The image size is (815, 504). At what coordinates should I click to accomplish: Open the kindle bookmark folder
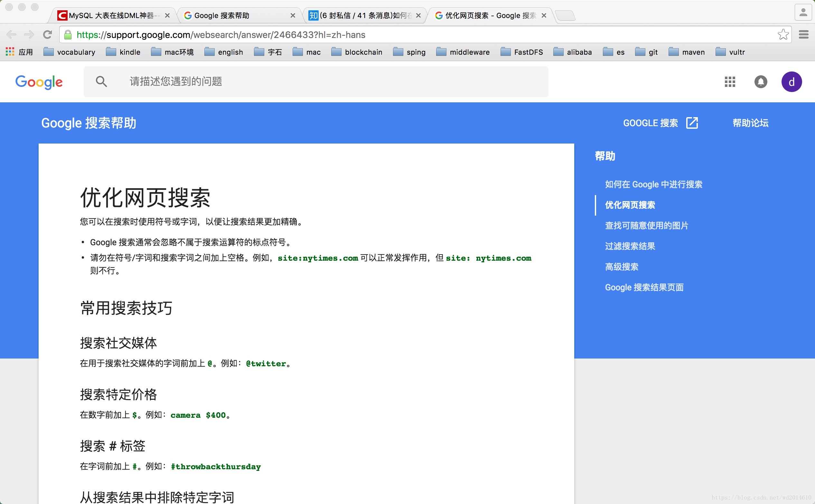(123, 52)
